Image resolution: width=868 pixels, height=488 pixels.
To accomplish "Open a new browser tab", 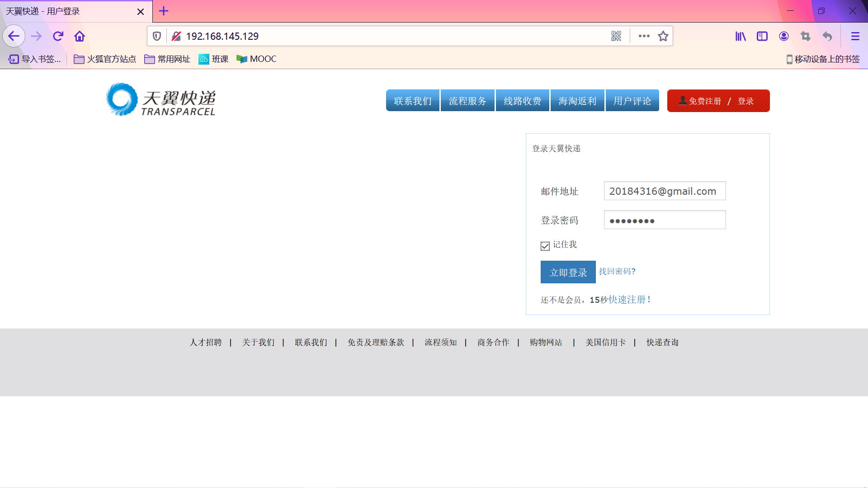I will point(164,11).
